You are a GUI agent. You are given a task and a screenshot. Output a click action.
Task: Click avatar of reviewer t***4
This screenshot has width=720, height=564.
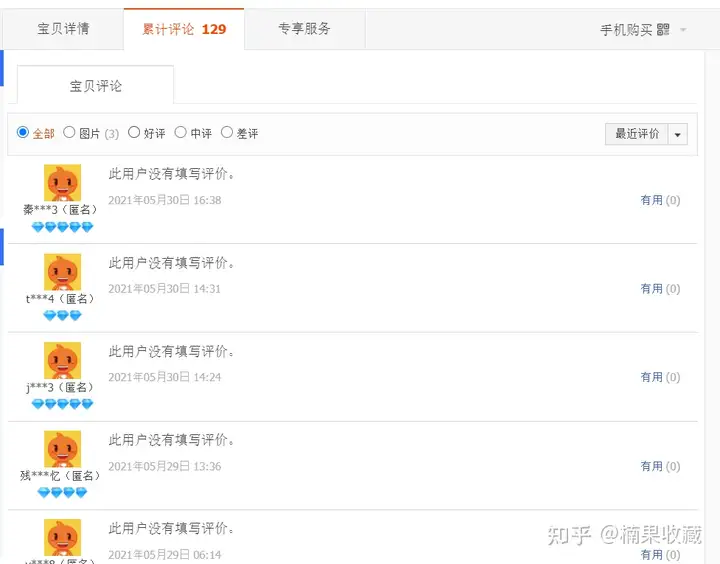point(62,272)
